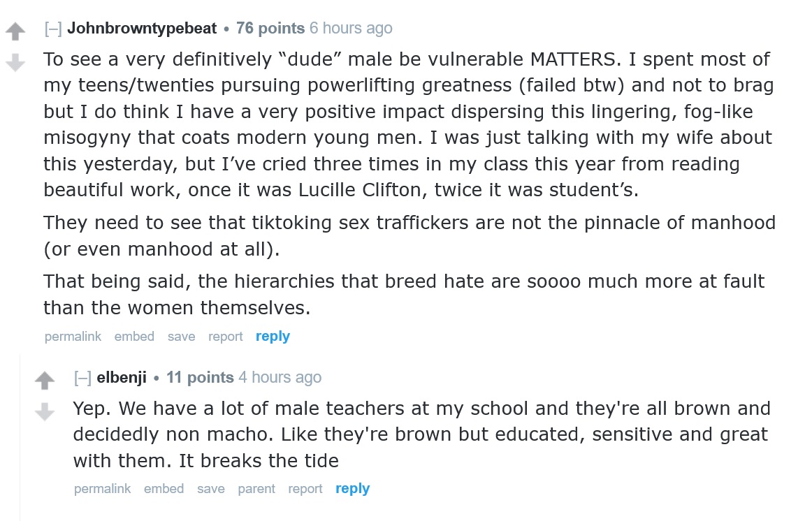Reply to elbenji's comment
Image resolution: width=812 pixels, height=521 pixels.
[x=352, y=489]
